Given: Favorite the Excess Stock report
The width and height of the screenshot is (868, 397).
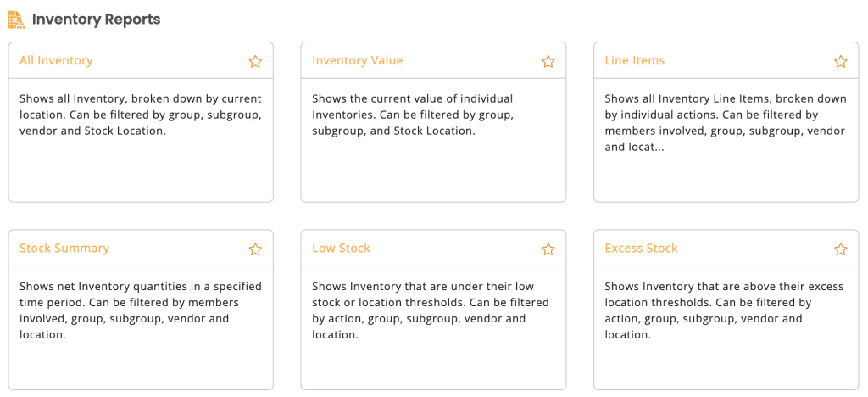Looking at the screenshot, I should point(840,249).
